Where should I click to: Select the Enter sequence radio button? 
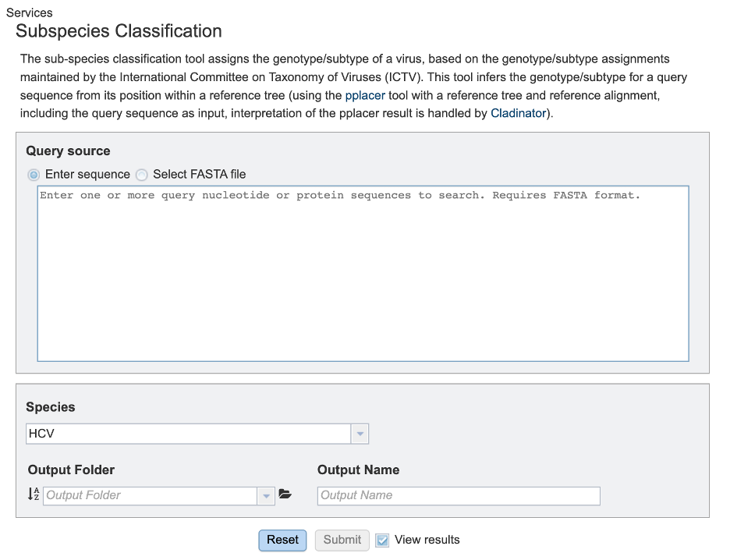(x=32, y=175)
